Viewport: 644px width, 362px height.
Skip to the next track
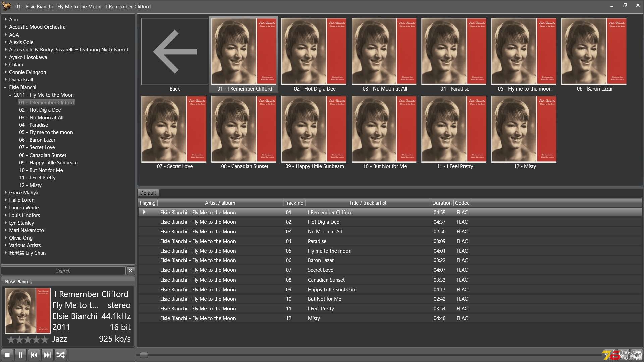pyautogui.click(x=47, y=355)
